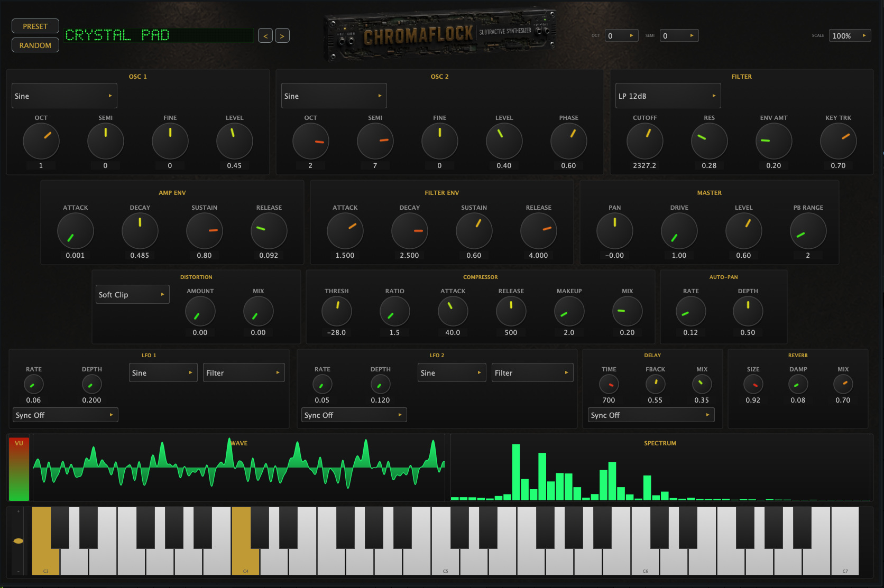
Task: Click the Auto-Pan RATE knob
Action: tap(690, 311)
